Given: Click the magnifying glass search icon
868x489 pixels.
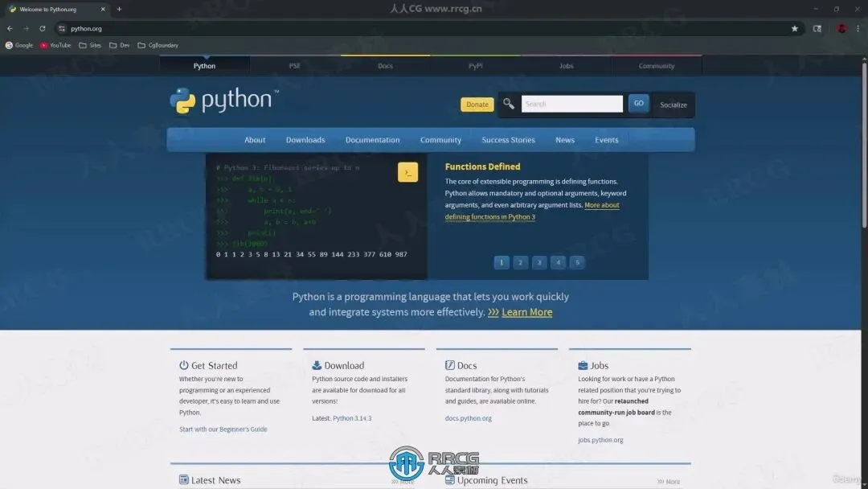Looking at the screenshot, I should [x=508, y=104].
